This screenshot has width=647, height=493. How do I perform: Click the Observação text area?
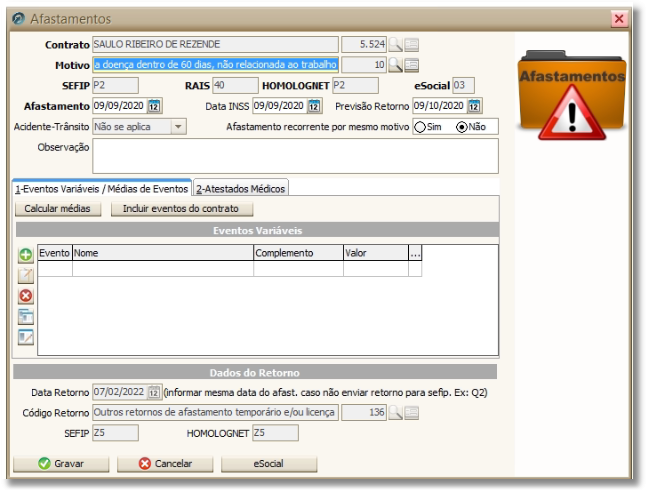tap(295, 156)
